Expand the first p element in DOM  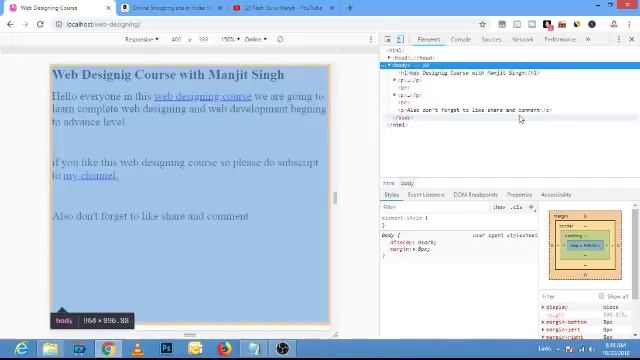(394, 80)
